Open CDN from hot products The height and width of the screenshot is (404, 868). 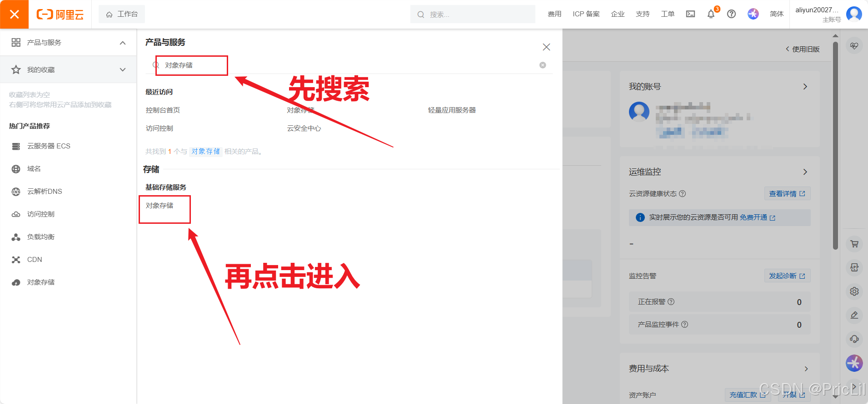35,260
